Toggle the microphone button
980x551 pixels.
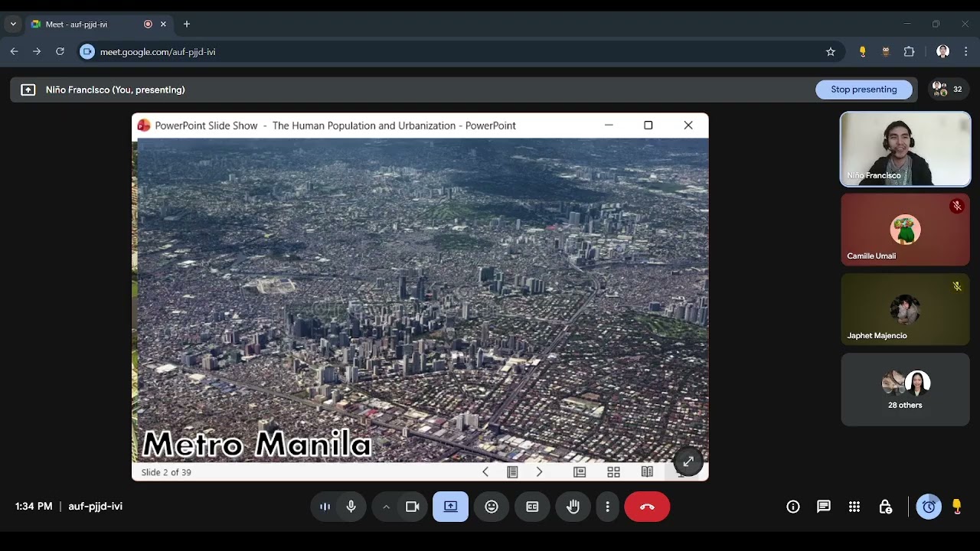point(351,507)
